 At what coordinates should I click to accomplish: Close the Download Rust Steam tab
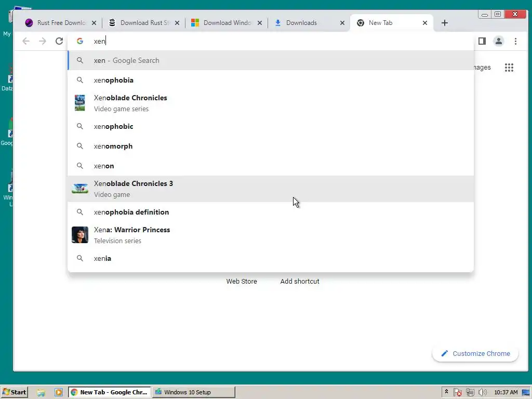click(177, 23)
